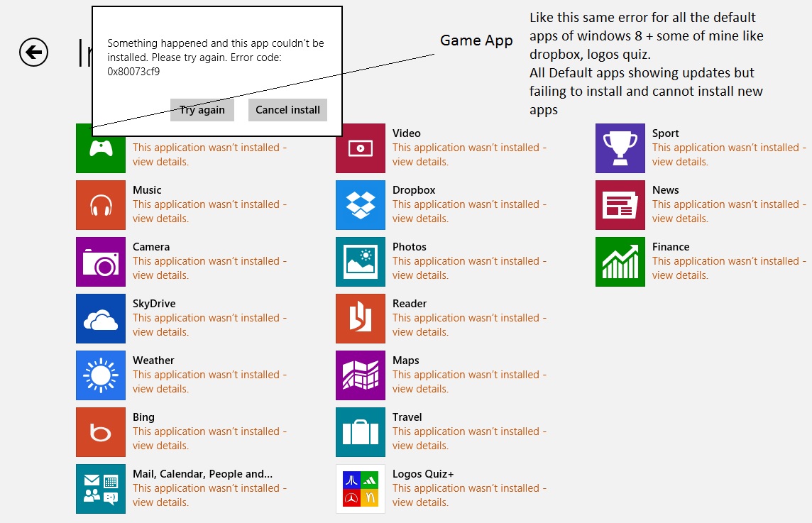Select the Maps app tile

tap(361, 375)
